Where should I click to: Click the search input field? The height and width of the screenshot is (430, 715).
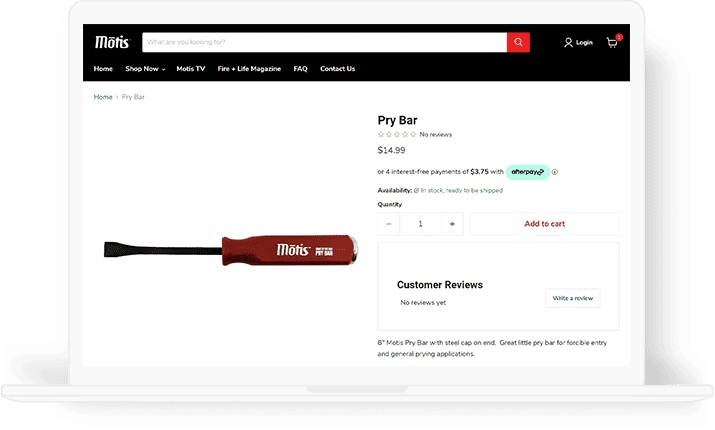324,42
